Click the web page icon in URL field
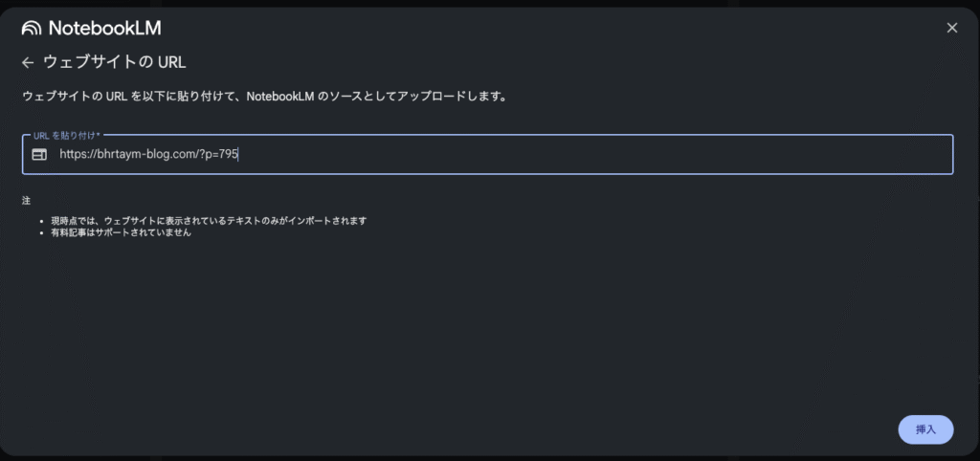 [39, 154]
